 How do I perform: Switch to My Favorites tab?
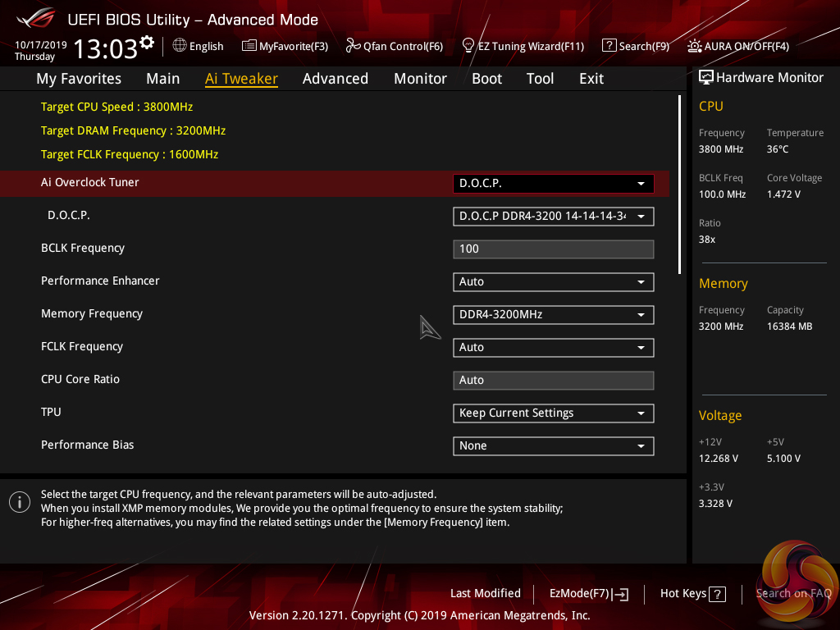tap(79, 79)
